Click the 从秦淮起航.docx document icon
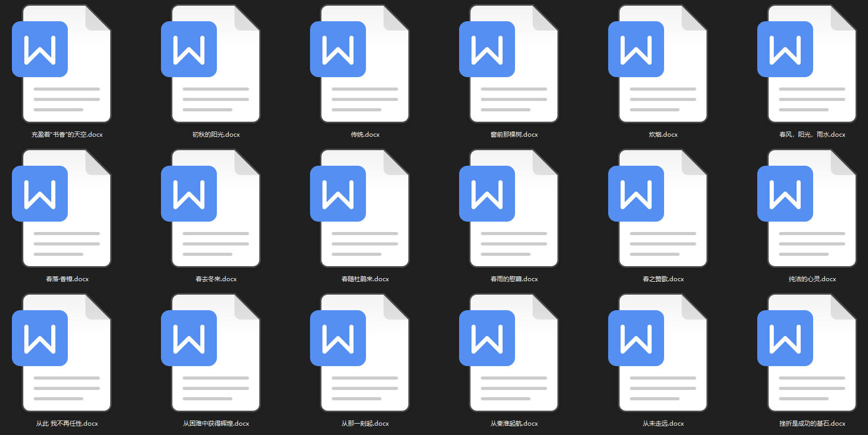Viewport: 868px width, 435px height. (x=509, y=353)
